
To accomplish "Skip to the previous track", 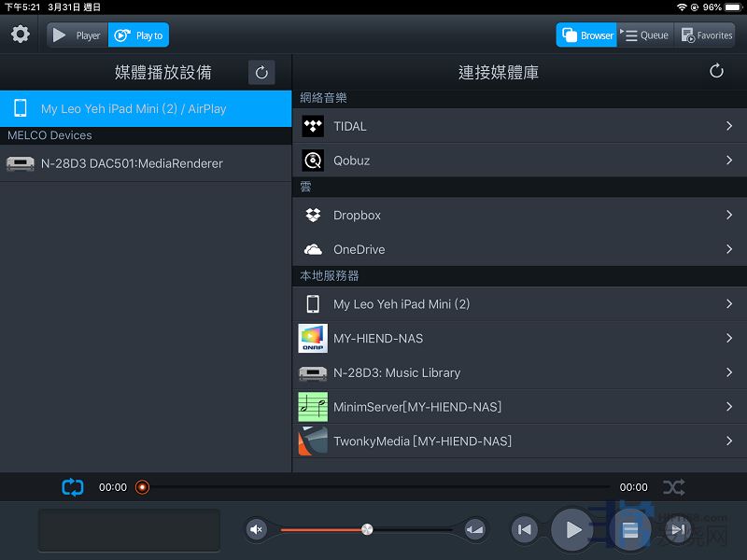I will (525, 530).
